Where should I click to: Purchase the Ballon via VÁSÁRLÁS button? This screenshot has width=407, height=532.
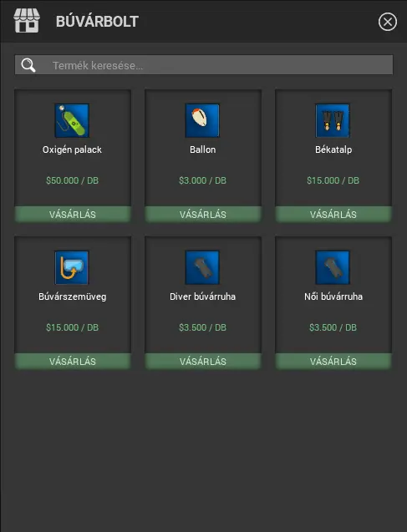[x=203, y=214]
